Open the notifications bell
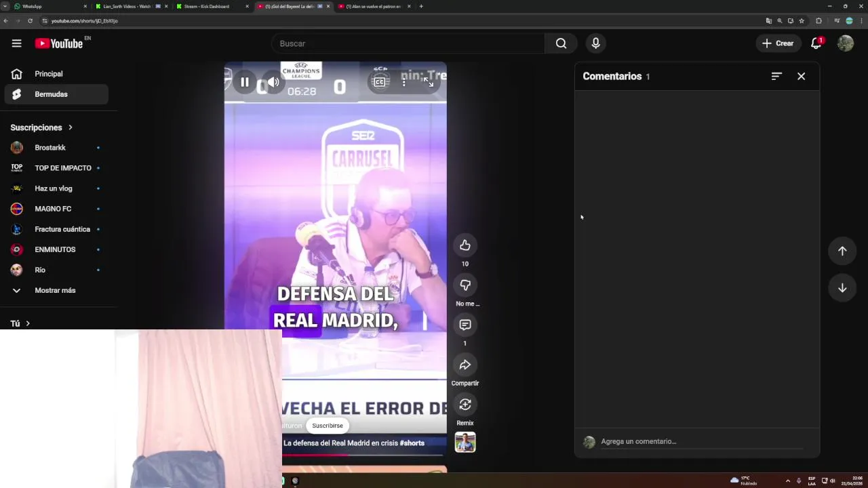 (x=816, y=43)
